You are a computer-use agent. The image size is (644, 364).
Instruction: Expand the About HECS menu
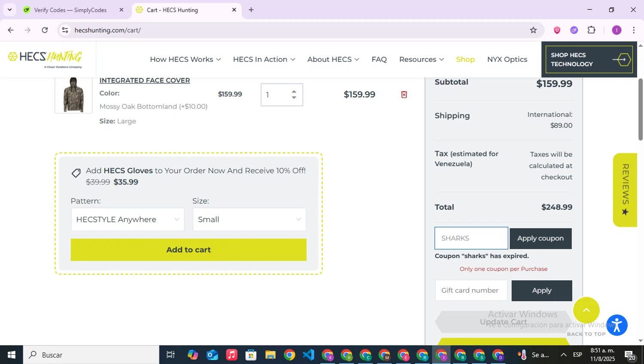point(333,59)
